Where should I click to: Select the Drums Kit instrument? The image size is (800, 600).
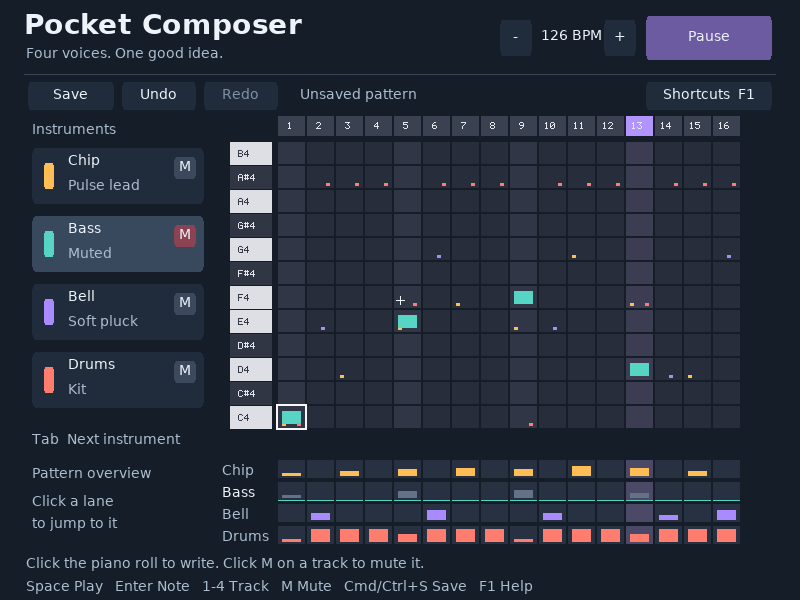pyautogui.click(x=118, y=380)
